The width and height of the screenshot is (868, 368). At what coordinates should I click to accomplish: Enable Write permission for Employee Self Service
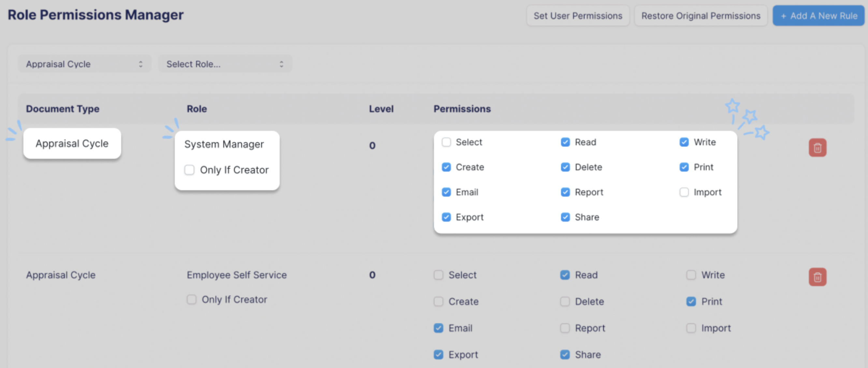point(691,275)
